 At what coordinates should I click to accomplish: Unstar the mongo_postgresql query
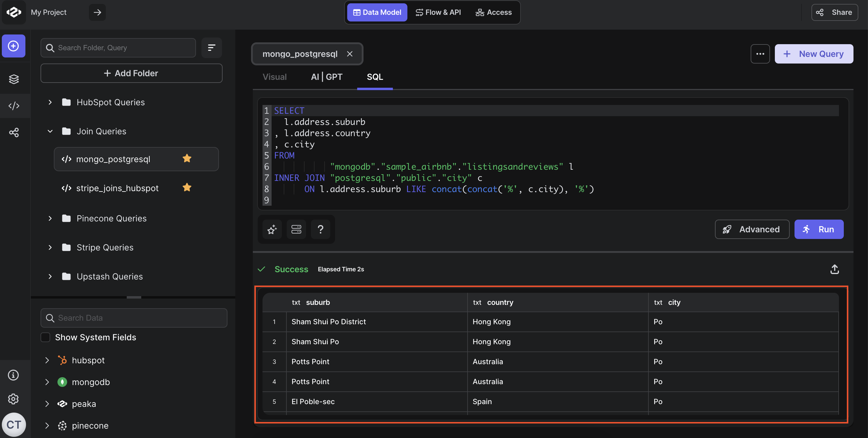click(x=187, y=159)
